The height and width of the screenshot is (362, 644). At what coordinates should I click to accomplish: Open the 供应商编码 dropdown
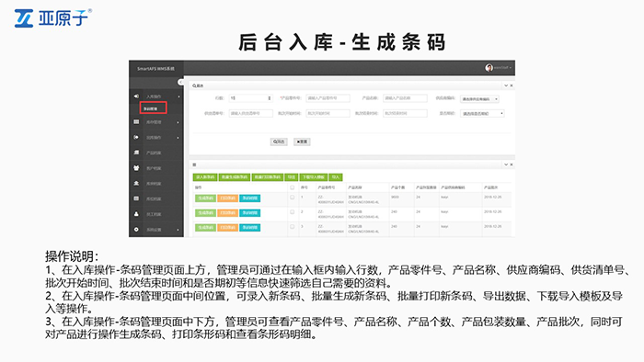479,99
